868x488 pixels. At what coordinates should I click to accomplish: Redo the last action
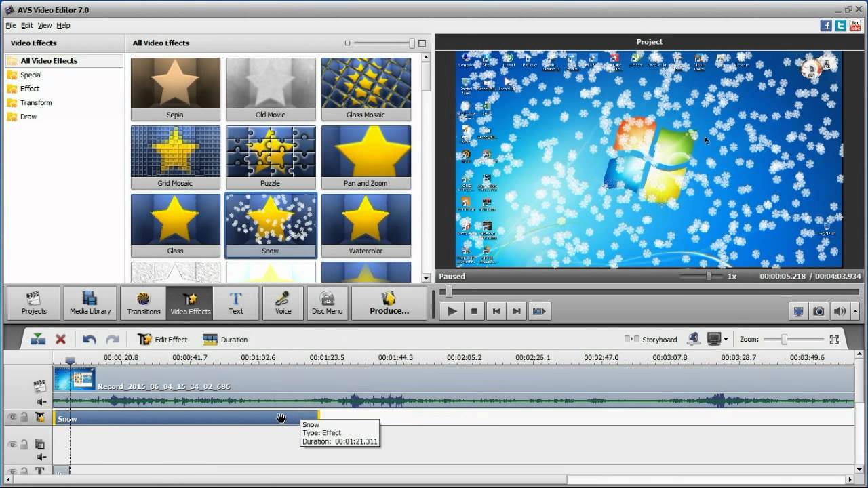click(x=113, y=340)
